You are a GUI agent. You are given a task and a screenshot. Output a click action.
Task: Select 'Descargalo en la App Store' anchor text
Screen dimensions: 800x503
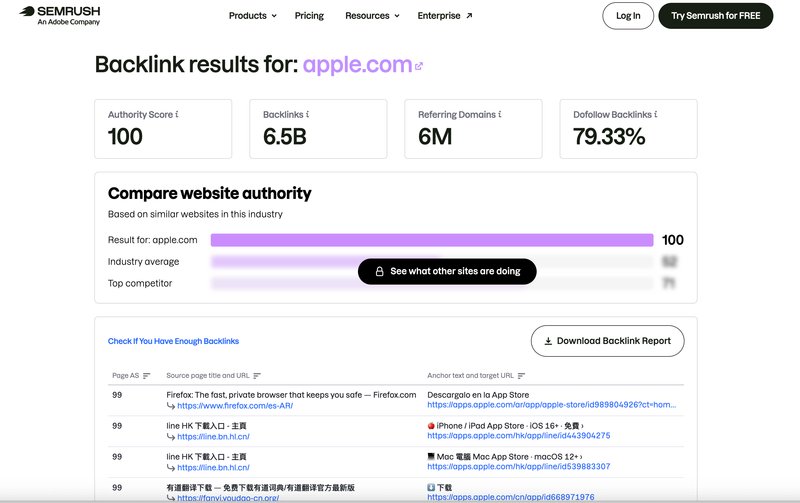pyautogui.click(x=478, y=395)
